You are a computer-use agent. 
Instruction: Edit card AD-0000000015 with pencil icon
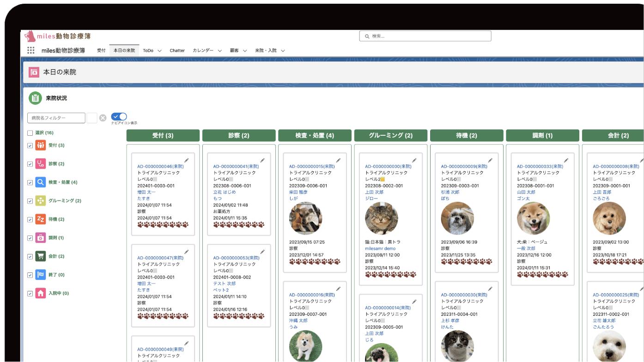pyautogui.click(x=338, y=160)
